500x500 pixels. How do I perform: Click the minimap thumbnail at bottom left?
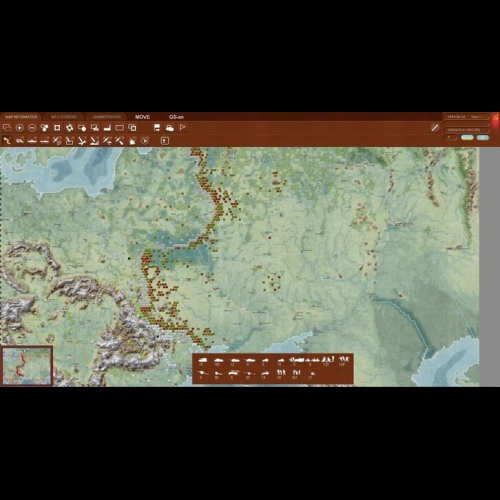(27, 366)
